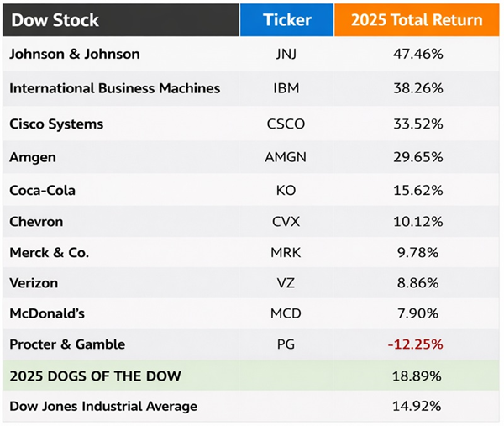Select the KO ticker symbol
Viewport: 504px width, 426px height.
(286, 190)
